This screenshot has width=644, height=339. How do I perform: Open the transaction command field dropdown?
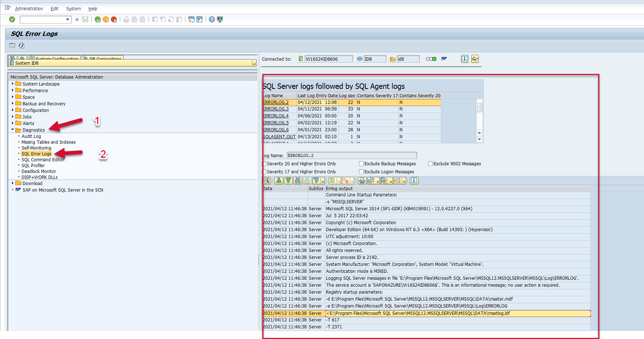tap(68, 19)
